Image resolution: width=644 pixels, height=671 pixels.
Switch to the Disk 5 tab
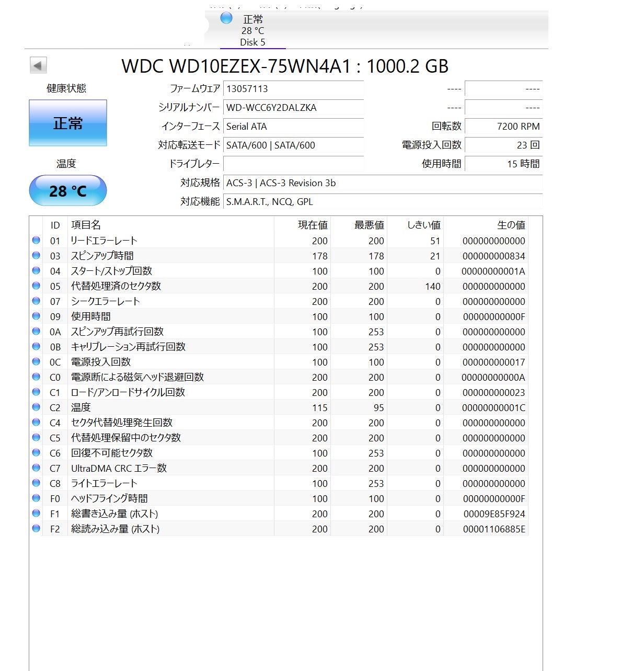point(252,30)
